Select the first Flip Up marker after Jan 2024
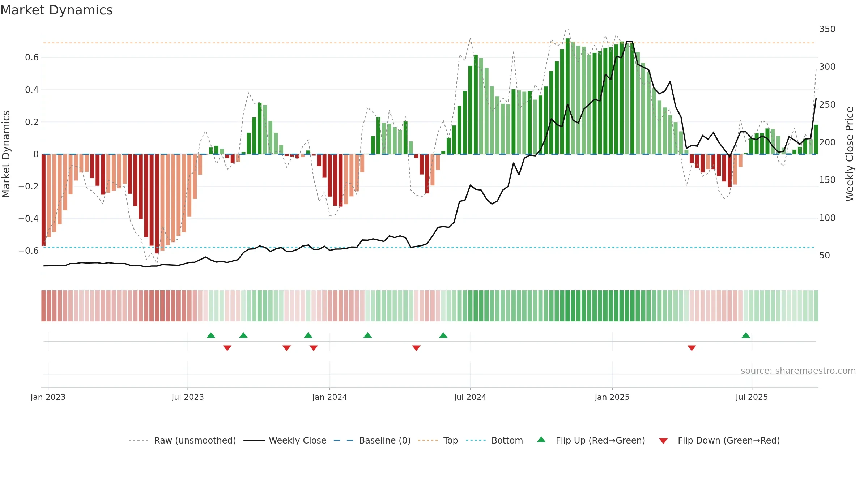 pos(367,335)
